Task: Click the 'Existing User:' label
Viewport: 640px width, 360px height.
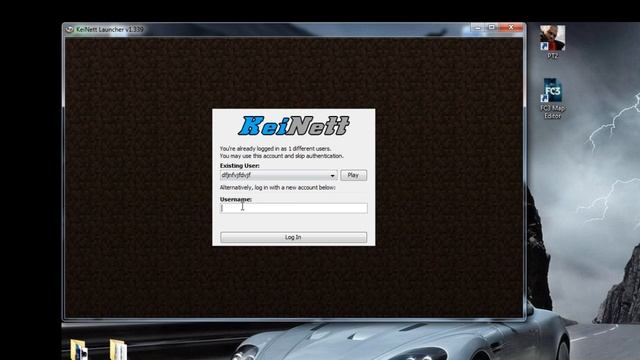Action: pos(240,166)
